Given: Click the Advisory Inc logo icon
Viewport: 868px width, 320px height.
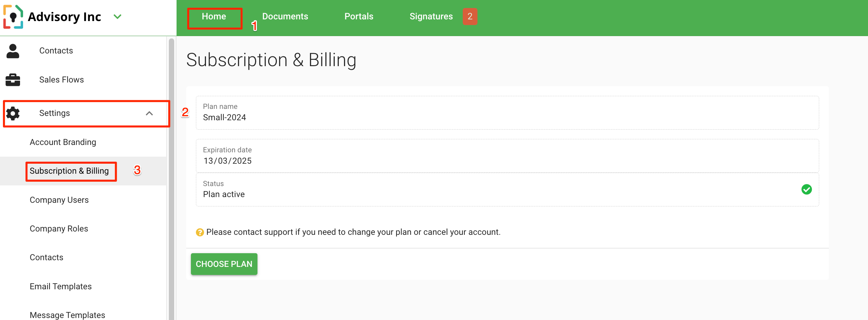Looking at the screenshot, I should coord(13,16).
